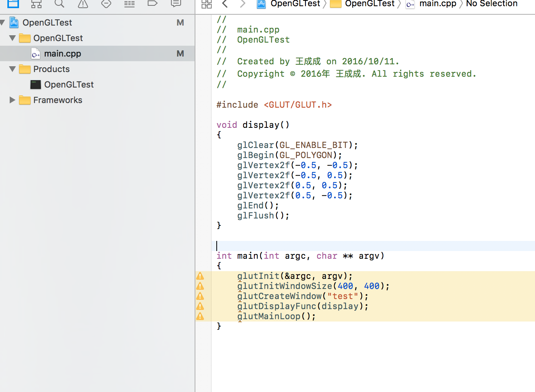Collapse the OpenGLTest project root triangle
The image size is (535, 392).
coord(3,22)
